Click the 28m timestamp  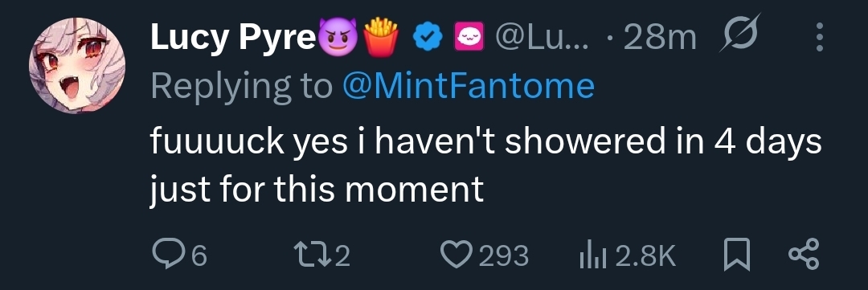(x=659, y=38)
